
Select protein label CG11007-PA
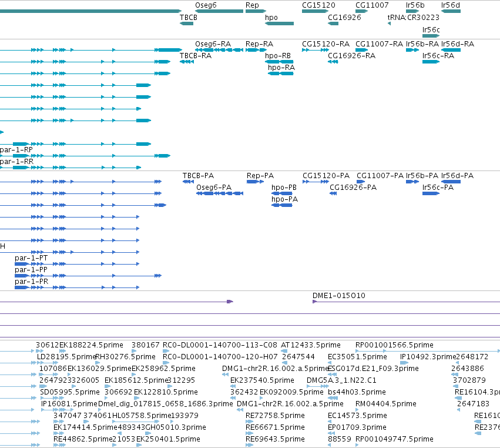pyautogui.click(x=380, y=176)
